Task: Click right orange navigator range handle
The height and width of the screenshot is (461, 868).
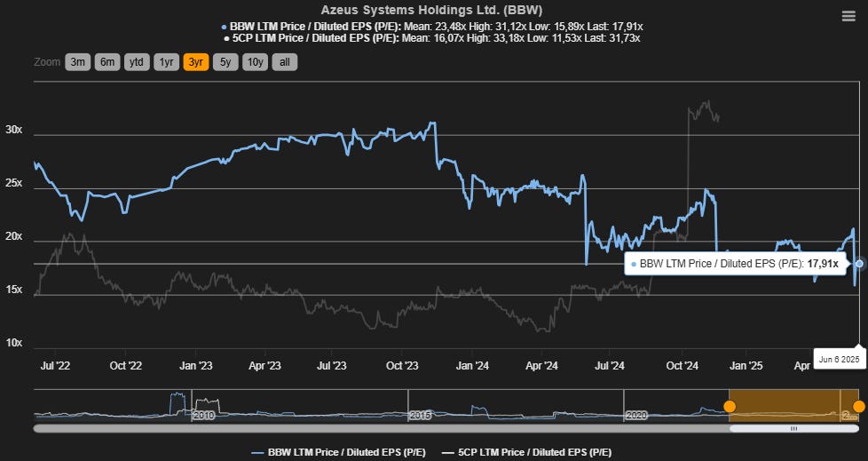Action: click(858, 407)
